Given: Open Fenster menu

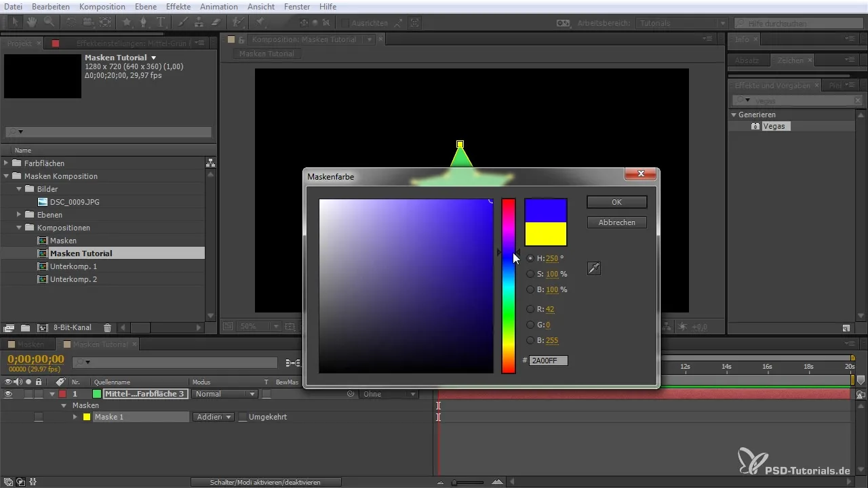Looking at the screenshot, I should [x=298, y=6].
